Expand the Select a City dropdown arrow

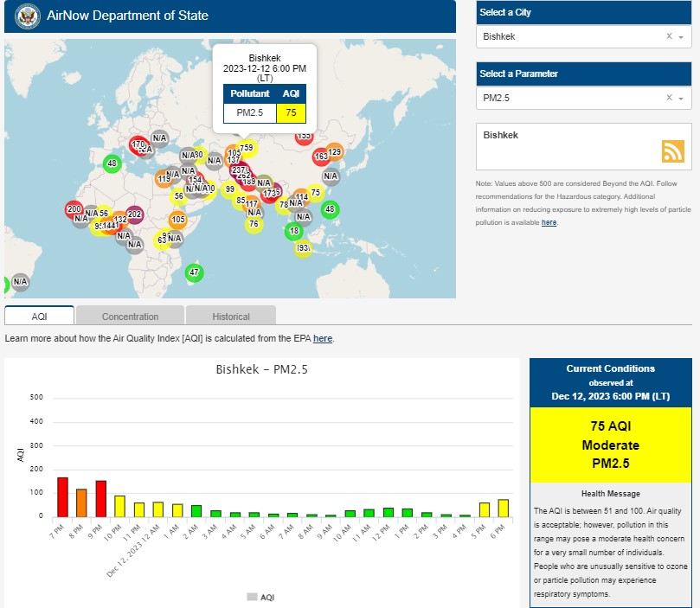681,37
